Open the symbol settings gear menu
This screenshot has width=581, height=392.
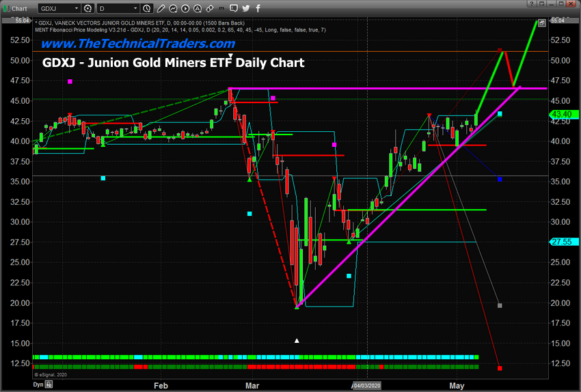pyautogui.click(x=87, y=8)
